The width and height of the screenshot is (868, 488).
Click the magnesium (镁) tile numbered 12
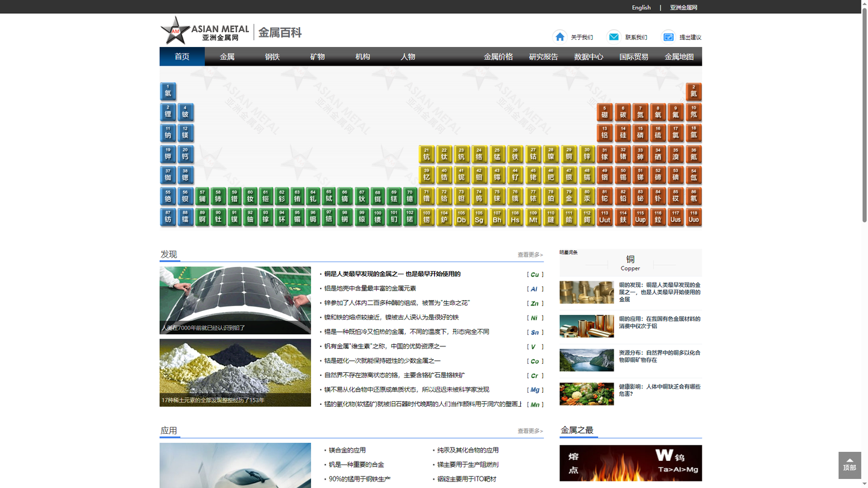[185, 133]
